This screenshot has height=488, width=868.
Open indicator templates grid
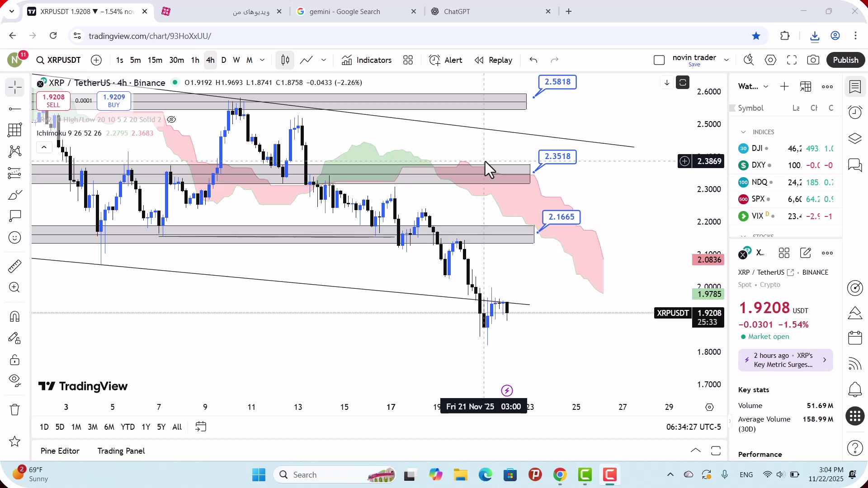pyautogui.click(x=408, y=60)
